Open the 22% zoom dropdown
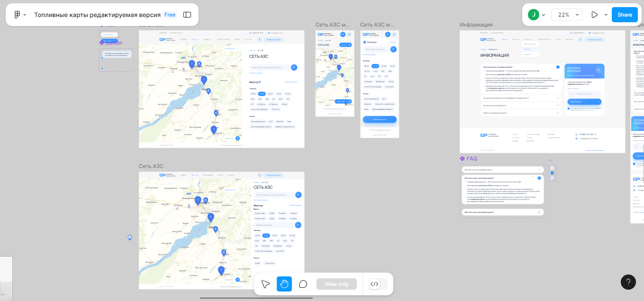The width and height of the screenshot is (644, 301). click(566, 15)
